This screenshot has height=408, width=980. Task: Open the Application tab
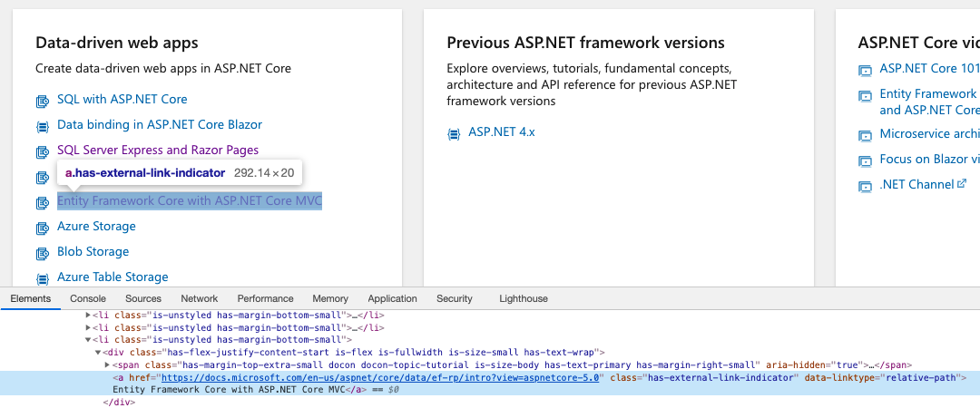[392, 298]
